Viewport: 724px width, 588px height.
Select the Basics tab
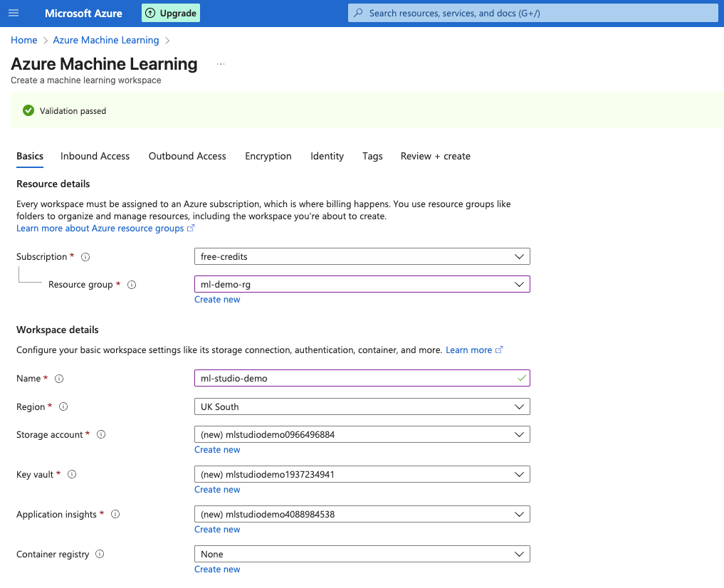[x=30, y=156]
